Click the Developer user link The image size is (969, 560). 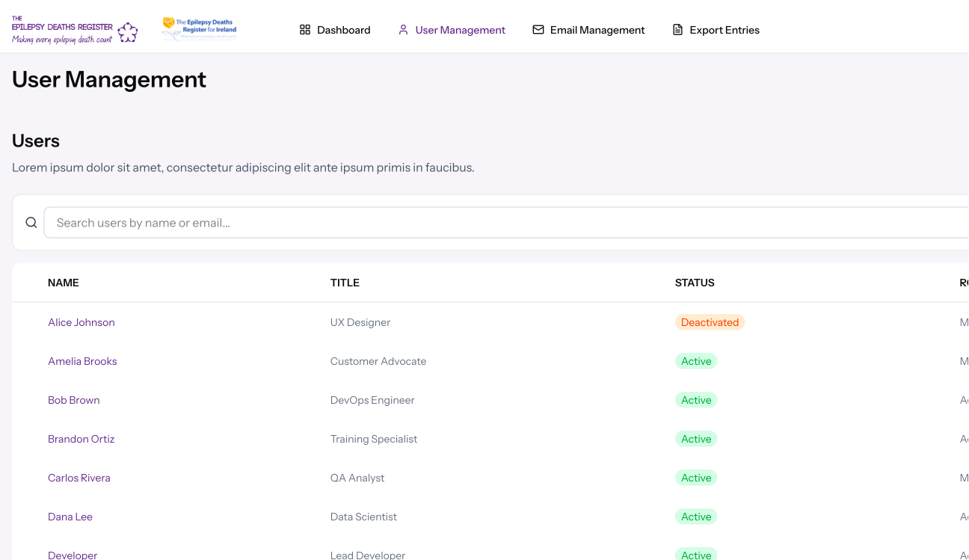(x=72, y=555)
